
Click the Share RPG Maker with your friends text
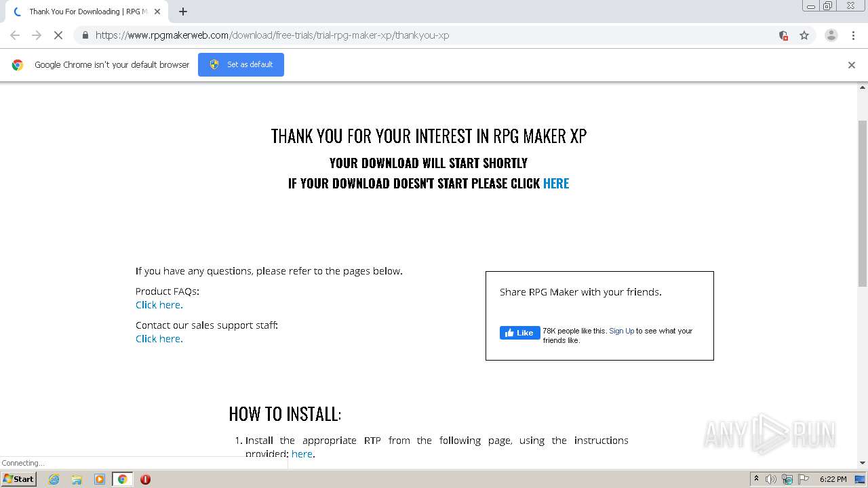[580, 292]
